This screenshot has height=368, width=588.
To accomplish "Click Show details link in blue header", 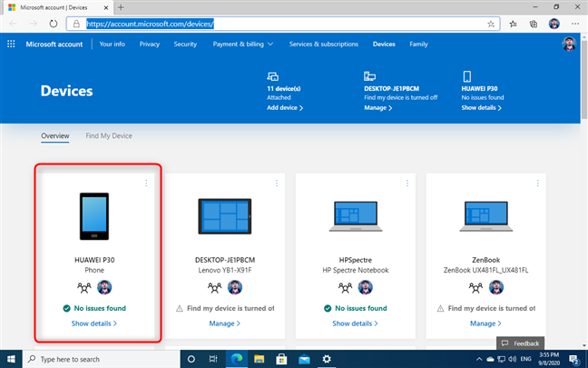I will click(x=482, y=108).
